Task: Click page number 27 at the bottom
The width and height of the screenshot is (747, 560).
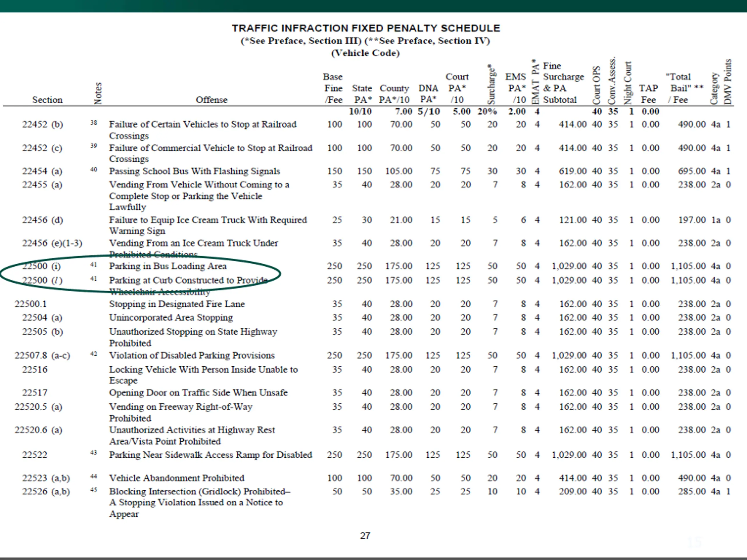Action: (365, 536)
